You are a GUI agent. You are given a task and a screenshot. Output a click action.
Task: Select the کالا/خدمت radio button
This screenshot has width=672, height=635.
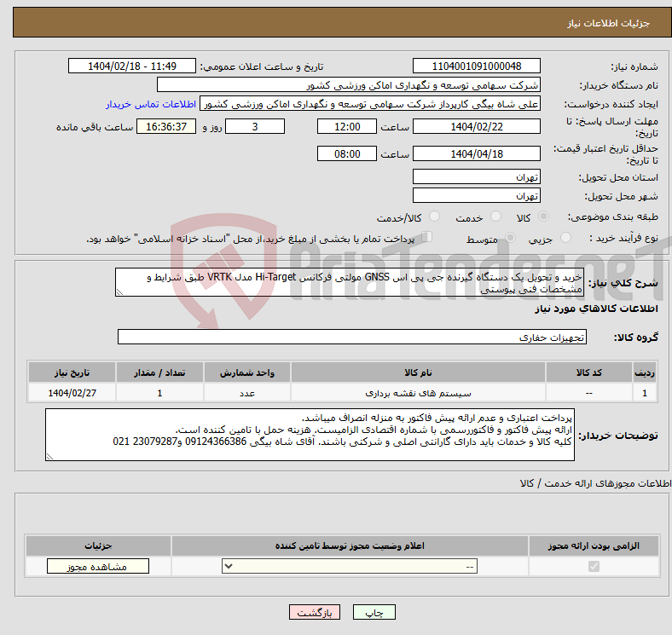pos(435,216)
